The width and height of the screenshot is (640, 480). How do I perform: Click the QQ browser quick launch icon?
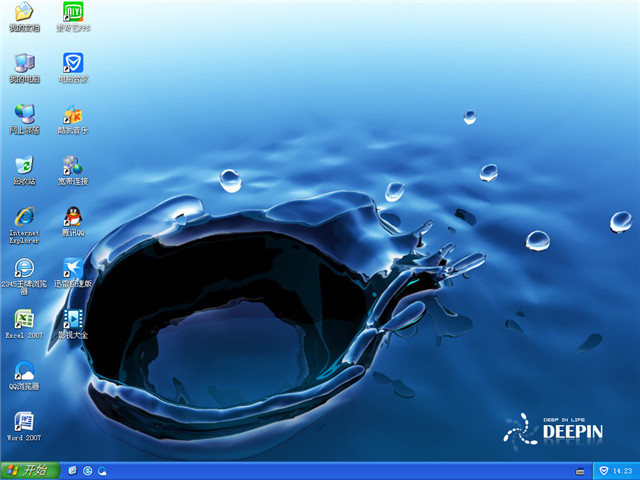[x=102, y=471]
